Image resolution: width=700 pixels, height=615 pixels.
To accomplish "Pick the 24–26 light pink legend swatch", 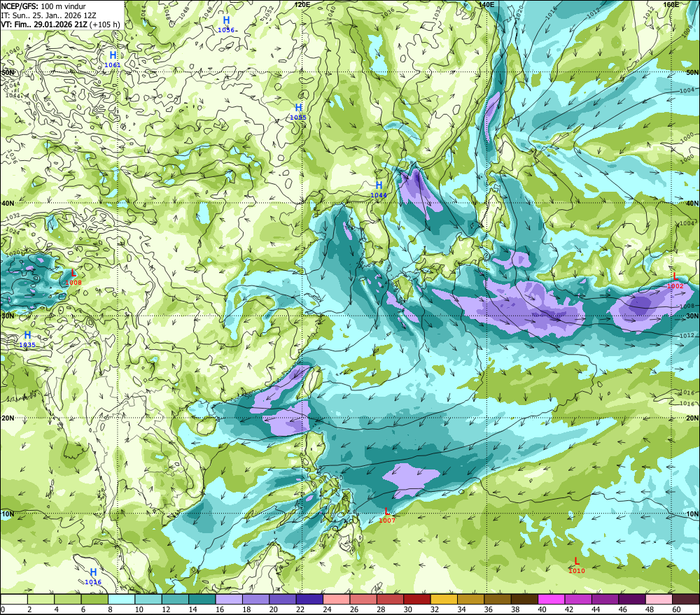I will click(336, 599).
